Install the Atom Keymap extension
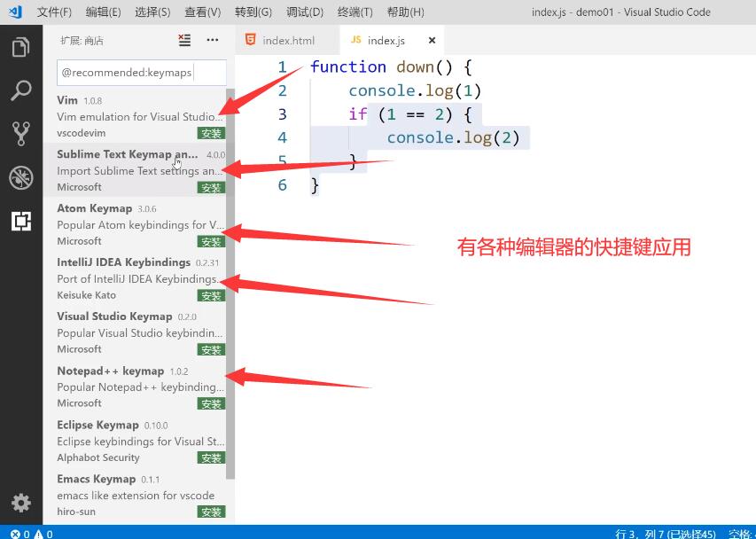This screenshot has width=756, height=539. [x=211, y=241]
